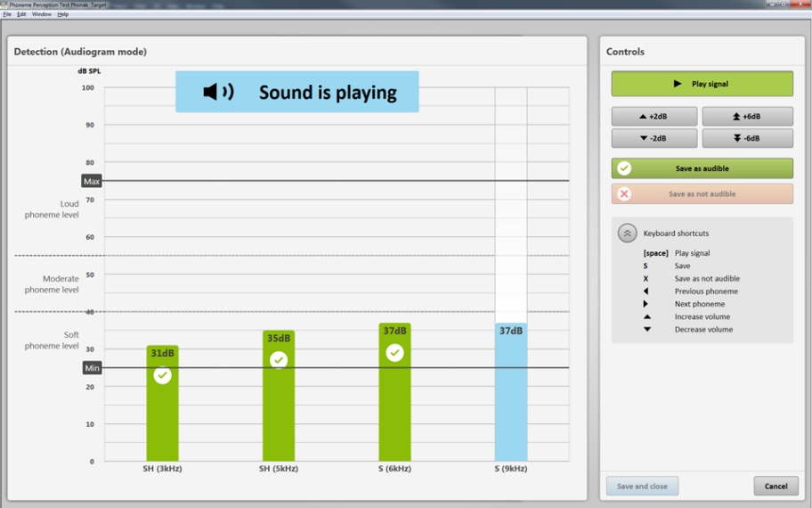Click the speaker icon in sound banner
The image size is (812, 508).
pos(217,92)
